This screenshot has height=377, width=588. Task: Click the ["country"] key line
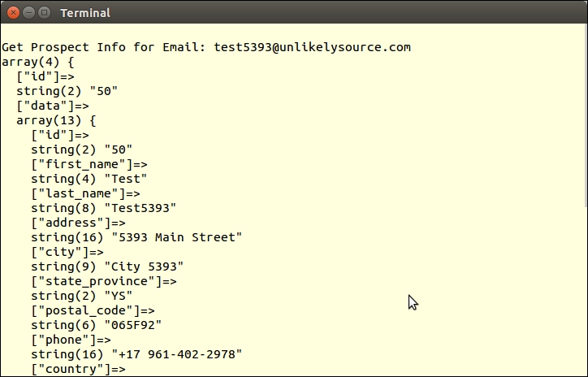[x=78, y=369]
